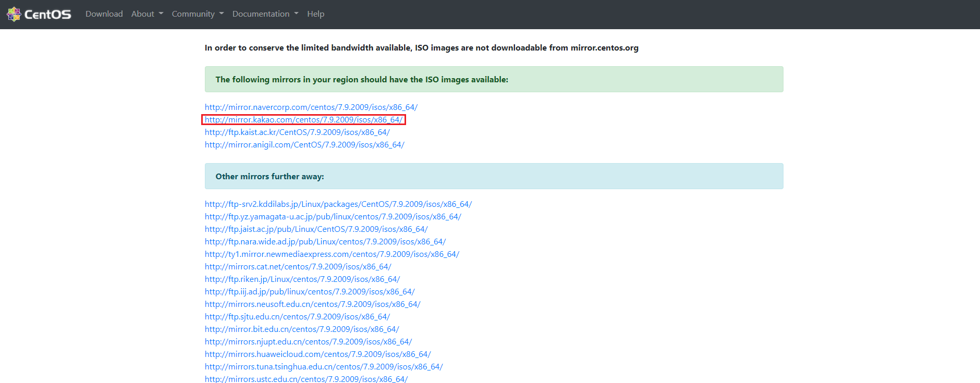Expand the Documentation dropdown menu
Screen dimensions: 980x383
point(265,14)
